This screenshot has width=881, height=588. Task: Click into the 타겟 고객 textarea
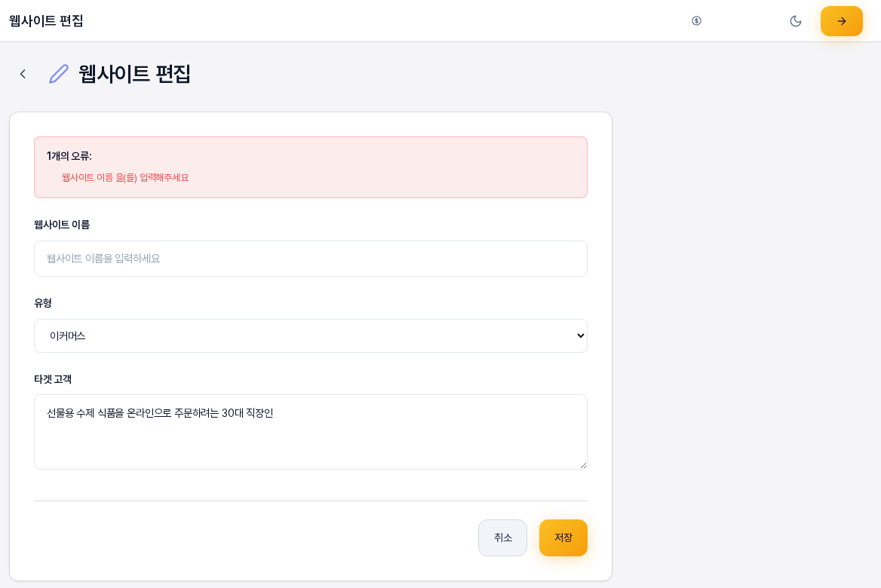tap(311, 432)
